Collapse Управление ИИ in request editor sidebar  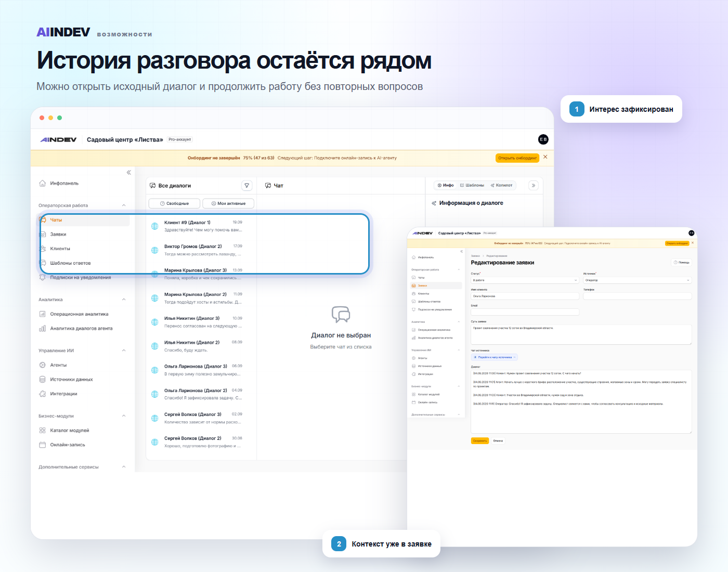[x=459, y=350]
